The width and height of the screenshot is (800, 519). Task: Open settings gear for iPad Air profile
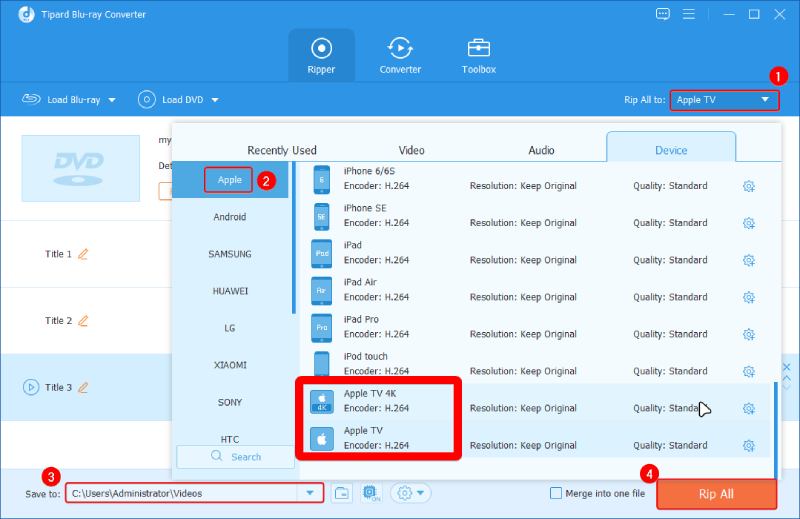coord(748,297)
